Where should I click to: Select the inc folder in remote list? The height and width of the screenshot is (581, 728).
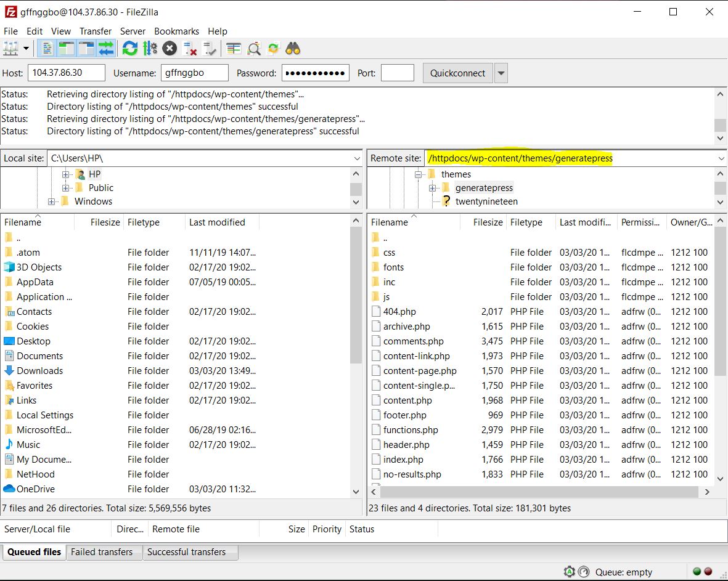[389, 282]
